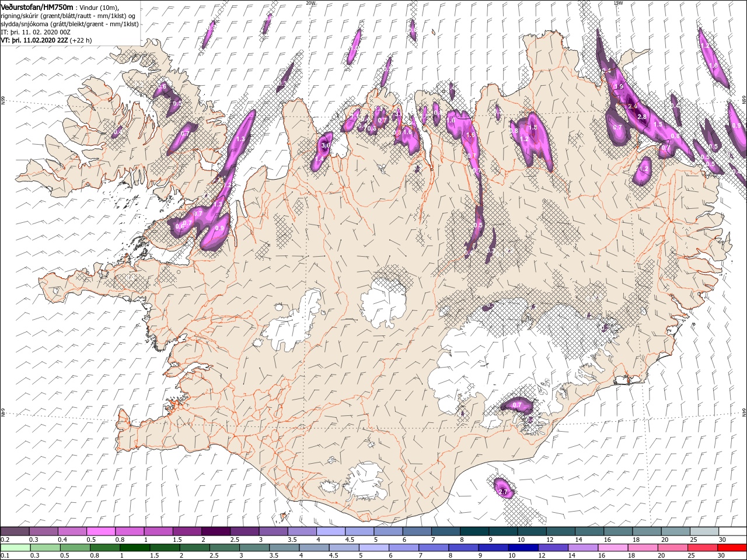
Task: Select the 25 pale grey swatch, upper legend
Action: coord(704,531)
